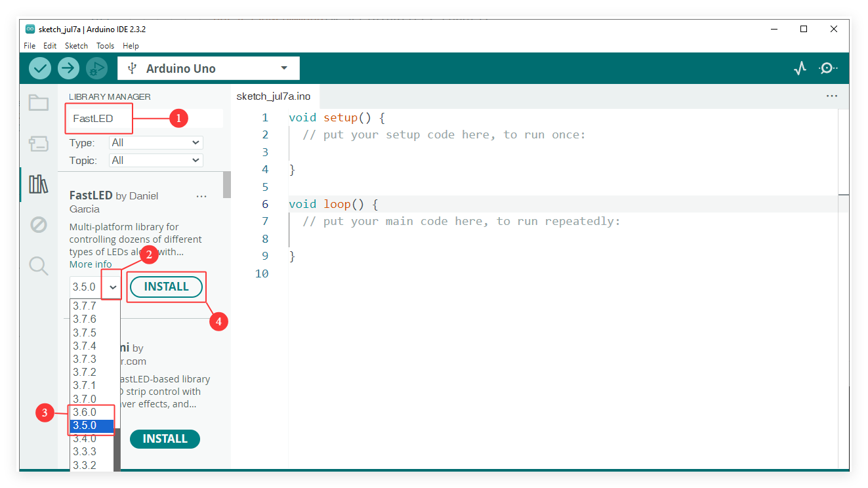
Task: Open the Library Manager books icon
Action: (x=39, y=184)
